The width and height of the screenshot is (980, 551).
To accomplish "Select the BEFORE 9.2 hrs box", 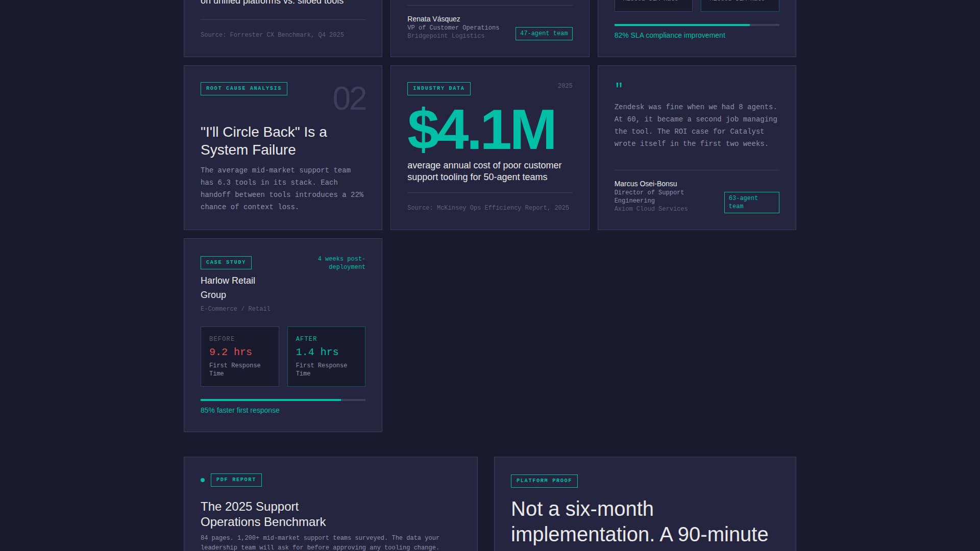I will (239, 357).
